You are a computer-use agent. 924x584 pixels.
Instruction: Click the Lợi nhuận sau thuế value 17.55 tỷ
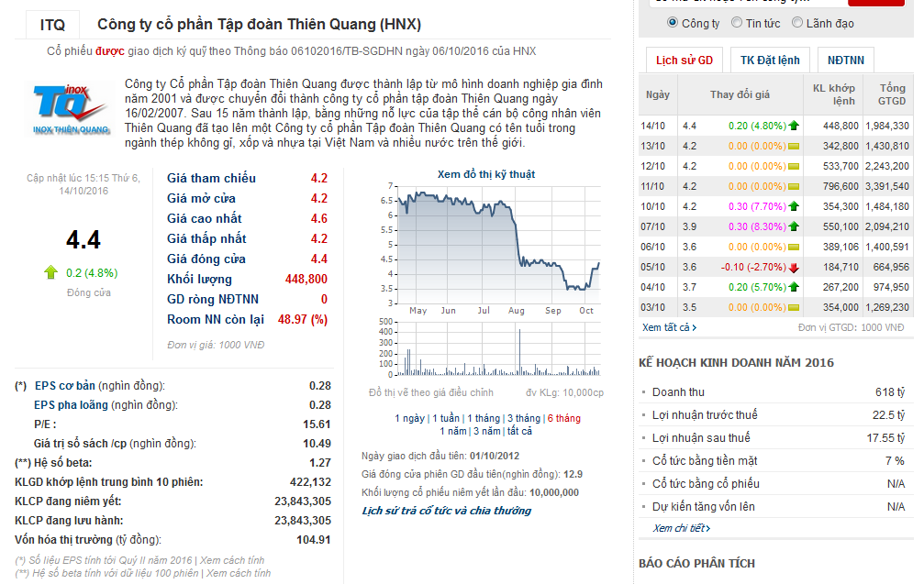click(x=885, y=438)
